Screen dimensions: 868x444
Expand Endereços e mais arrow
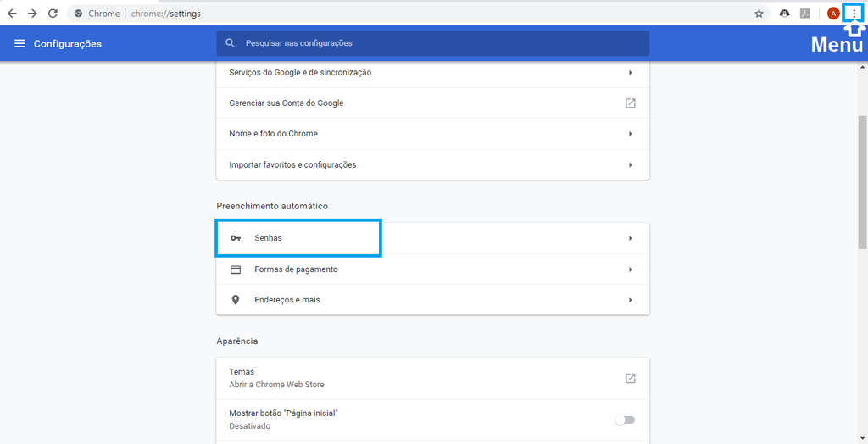[630, 300]
